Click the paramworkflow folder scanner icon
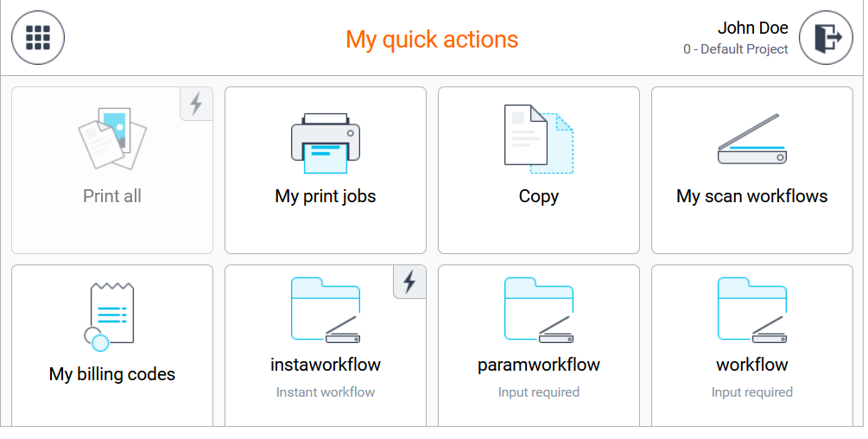Screen dimensions: 868x439 (x=539, y=309)
